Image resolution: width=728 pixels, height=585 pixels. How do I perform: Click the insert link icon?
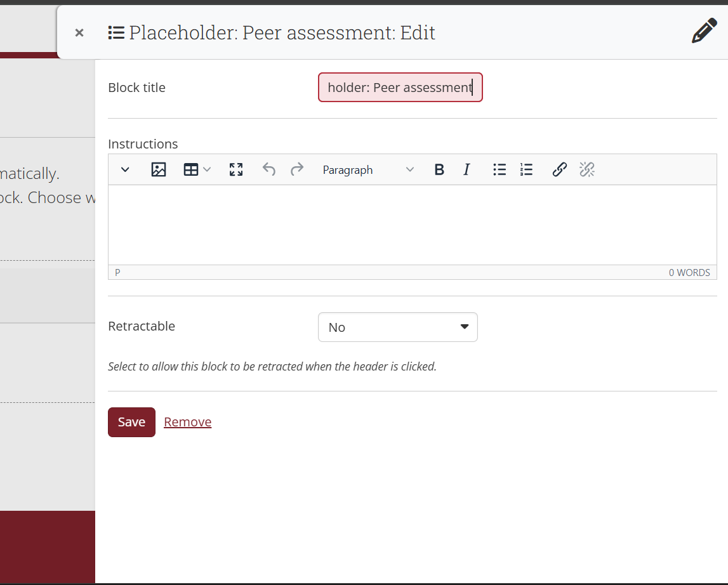(x=559, y=169)
